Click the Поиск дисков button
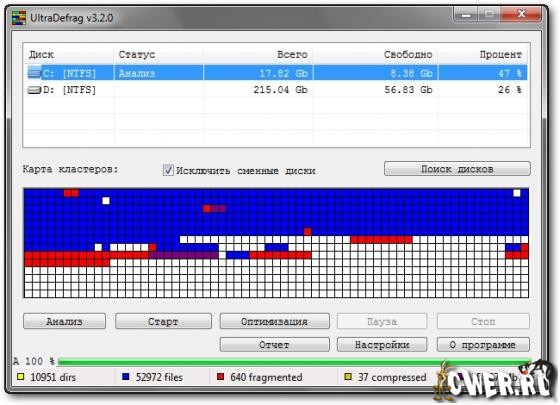 tap(457, 169)
